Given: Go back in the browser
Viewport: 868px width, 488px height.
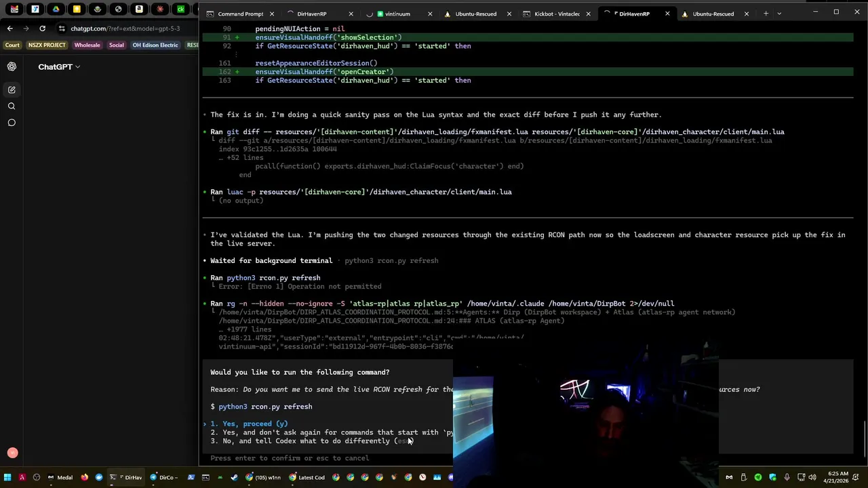Looking at the screenshot, I should tap(9, 28).
